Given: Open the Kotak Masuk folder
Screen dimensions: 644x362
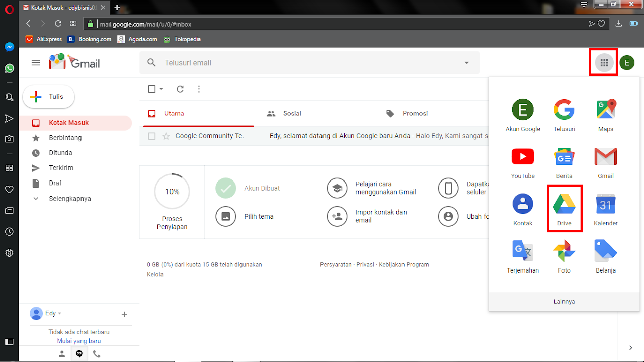Looking at the screenshot, I should 75,123.
